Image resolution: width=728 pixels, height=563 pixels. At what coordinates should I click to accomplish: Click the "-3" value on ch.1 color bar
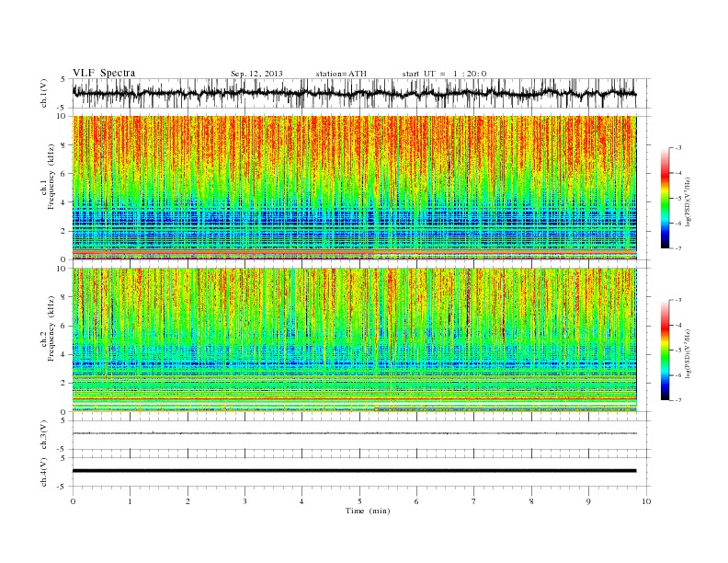[x=677, y=148]
